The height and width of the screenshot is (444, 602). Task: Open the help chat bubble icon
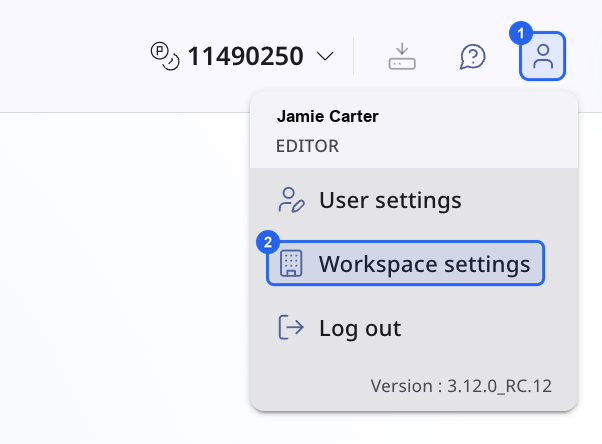coord(473,57)
